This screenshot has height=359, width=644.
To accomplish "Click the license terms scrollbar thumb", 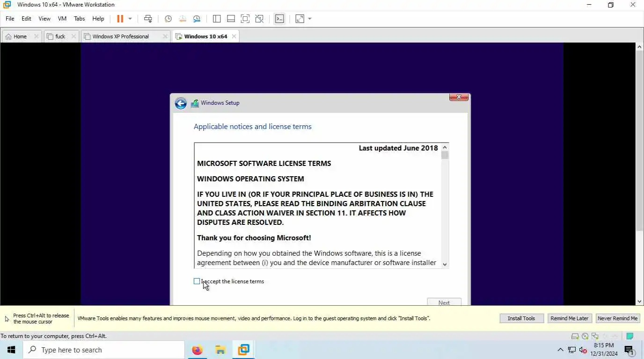I will pyautogui.click(x=445, y=155).
